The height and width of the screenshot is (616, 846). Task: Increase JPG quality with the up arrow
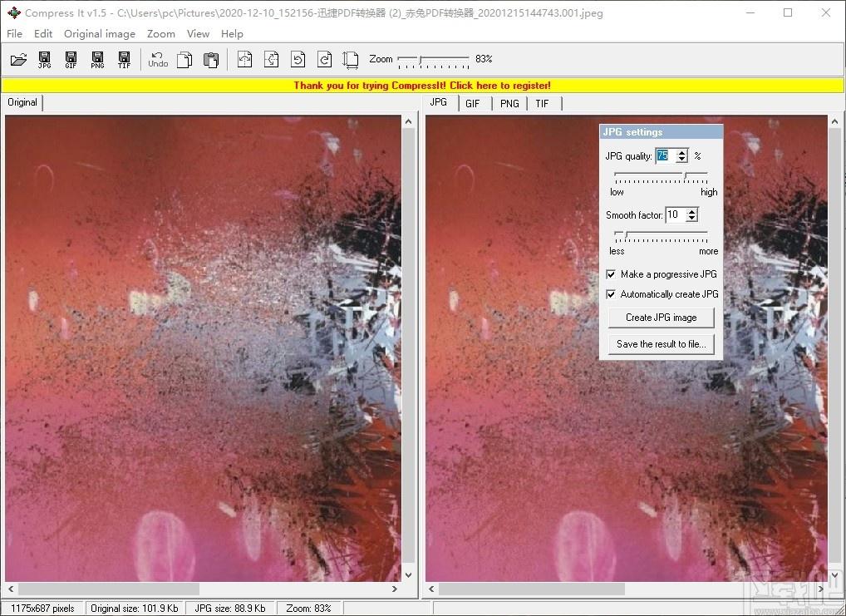[682, 153]
